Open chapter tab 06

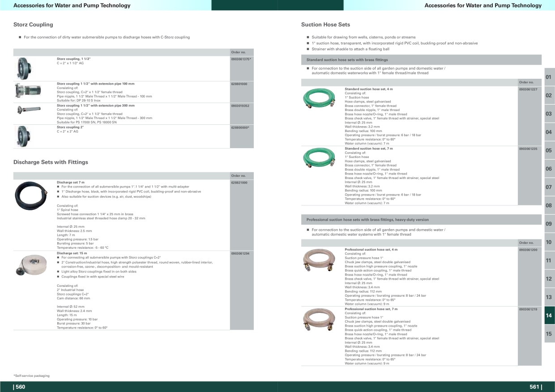[549, 169]
